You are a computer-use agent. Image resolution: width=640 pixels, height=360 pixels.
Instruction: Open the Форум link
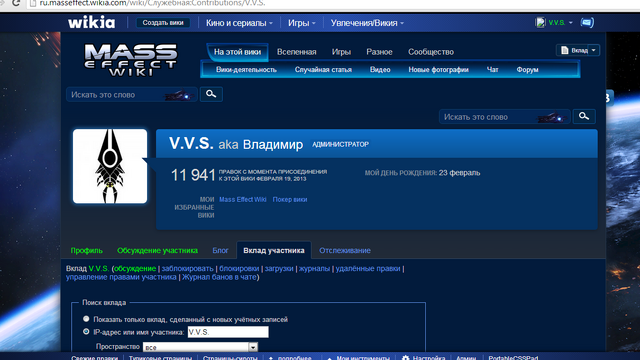tap(527, 70)
